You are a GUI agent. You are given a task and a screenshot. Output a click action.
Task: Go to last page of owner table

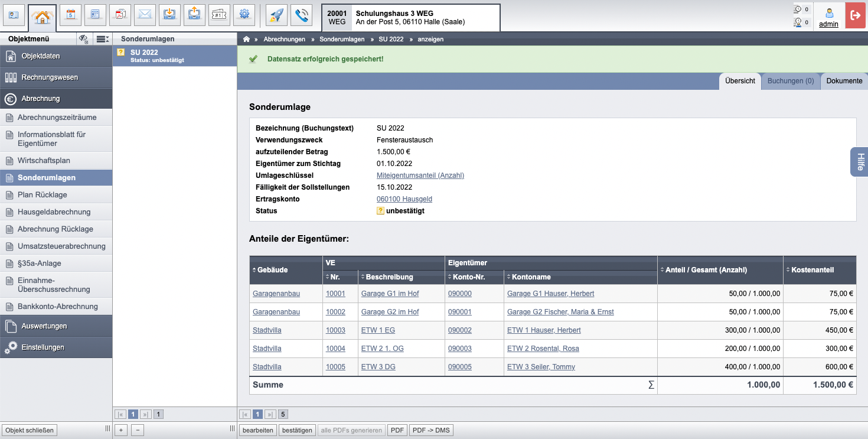tap(270, 414)
